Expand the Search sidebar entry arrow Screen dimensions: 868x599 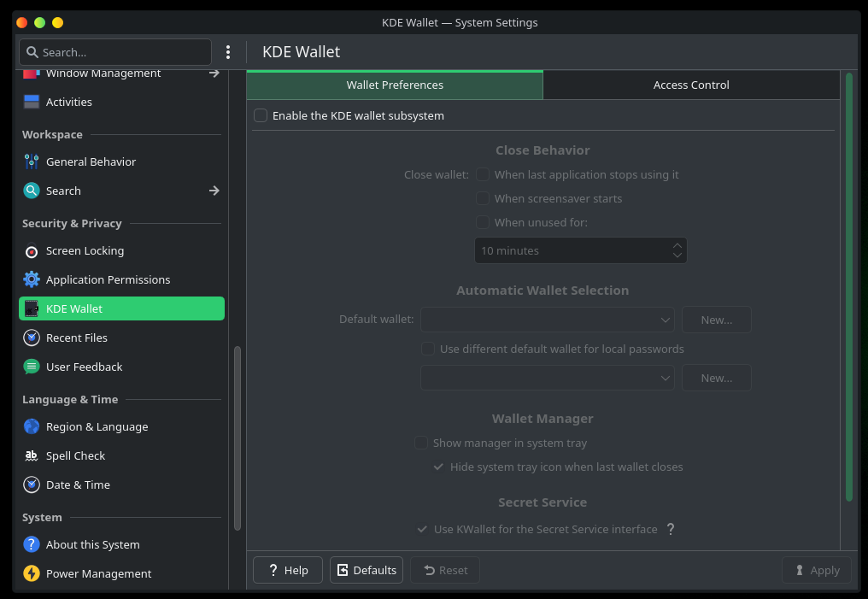click(214, 191)
